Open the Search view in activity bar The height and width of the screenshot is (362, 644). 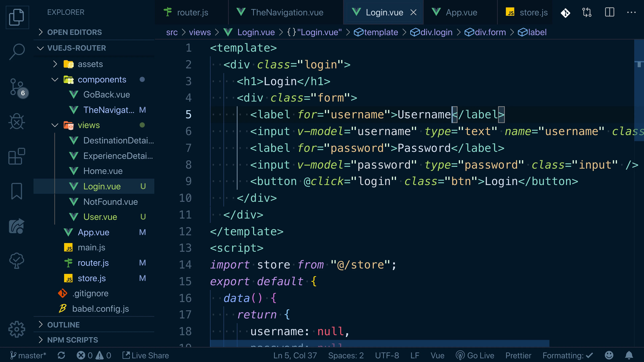(x=17, y=51)
